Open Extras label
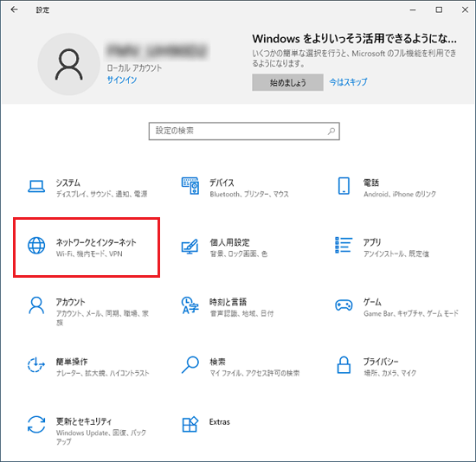 click(220, 422)
